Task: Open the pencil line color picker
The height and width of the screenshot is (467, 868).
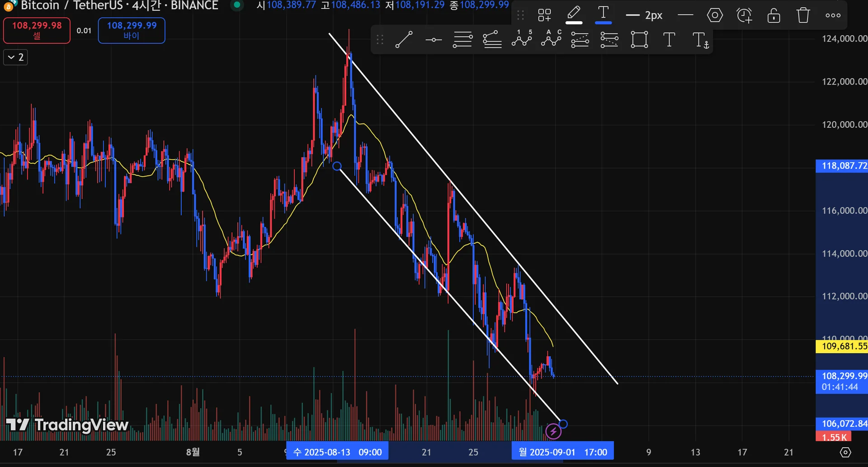Action: click(x=574, y=15)
